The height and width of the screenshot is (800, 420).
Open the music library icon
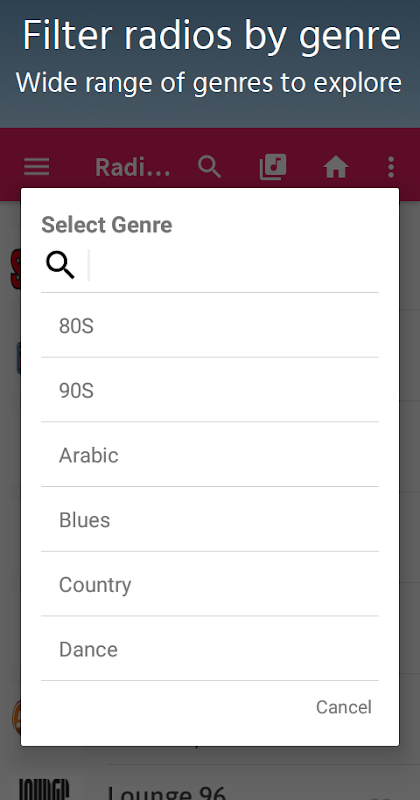point(273,167)
